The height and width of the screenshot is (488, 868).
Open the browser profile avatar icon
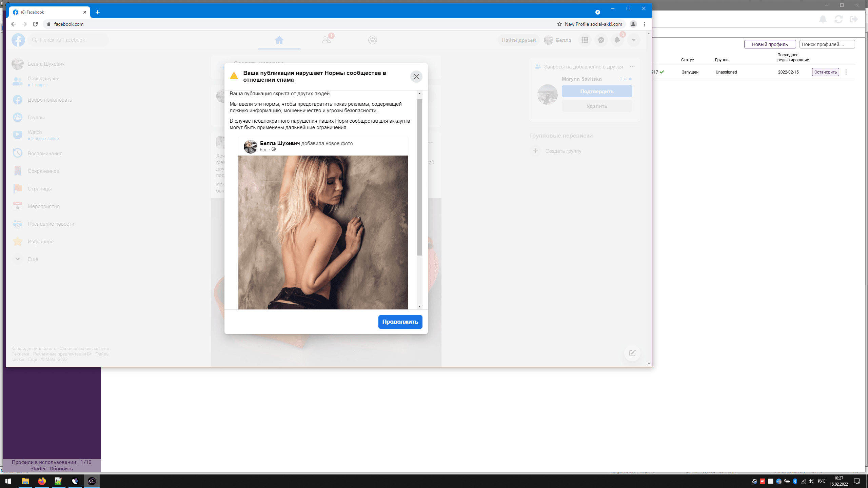coord(633,24)
